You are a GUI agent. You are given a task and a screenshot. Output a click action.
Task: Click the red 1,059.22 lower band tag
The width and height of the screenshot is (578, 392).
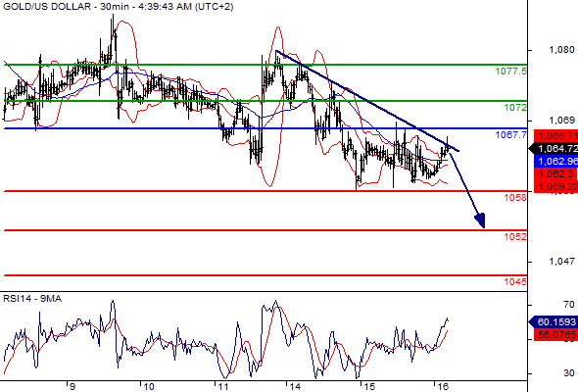(x=555, y=187)
